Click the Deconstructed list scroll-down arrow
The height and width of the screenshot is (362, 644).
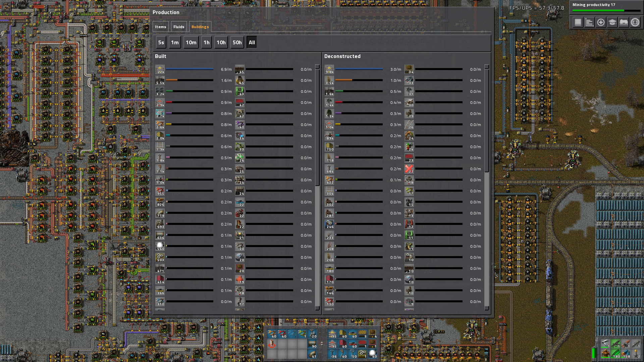coord(487,308)
